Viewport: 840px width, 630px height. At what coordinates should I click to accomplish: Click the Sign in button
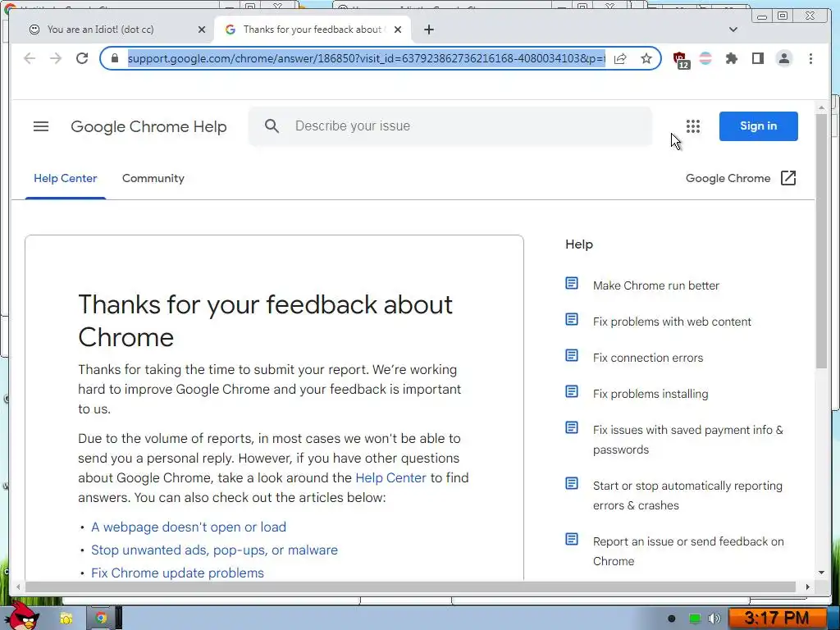point(758,126)
